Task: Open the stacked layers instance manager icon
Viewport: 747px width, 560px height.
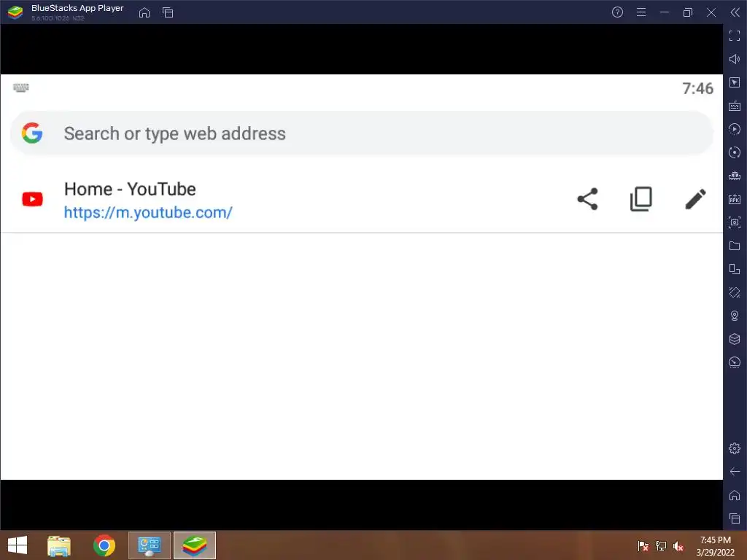Action: pos(735,339)
